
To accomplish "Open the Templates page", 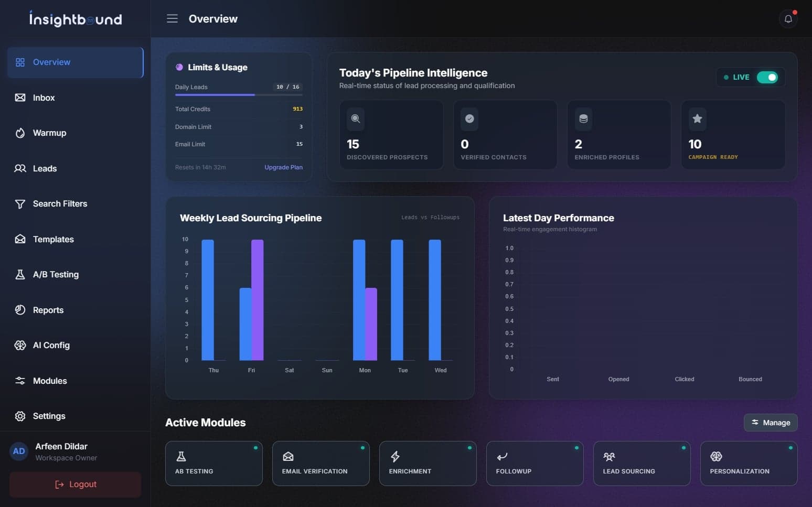I will 76,239.
